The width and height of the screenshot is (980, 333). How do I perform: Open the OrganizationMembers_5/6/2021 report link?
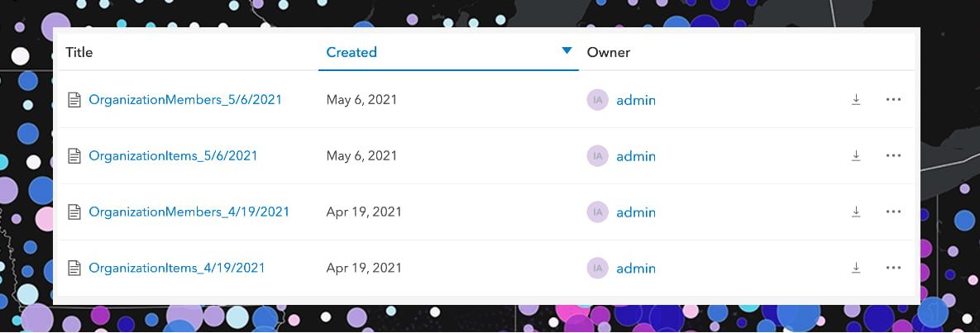(185, 100)
